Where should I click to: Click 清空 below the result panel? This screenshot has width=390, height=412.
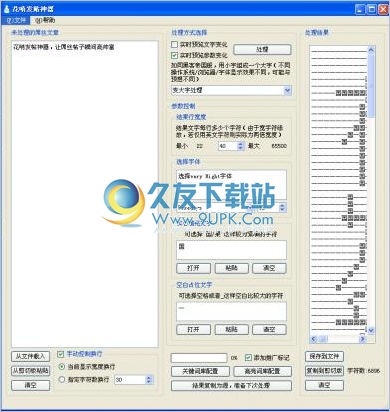point(324,385)
